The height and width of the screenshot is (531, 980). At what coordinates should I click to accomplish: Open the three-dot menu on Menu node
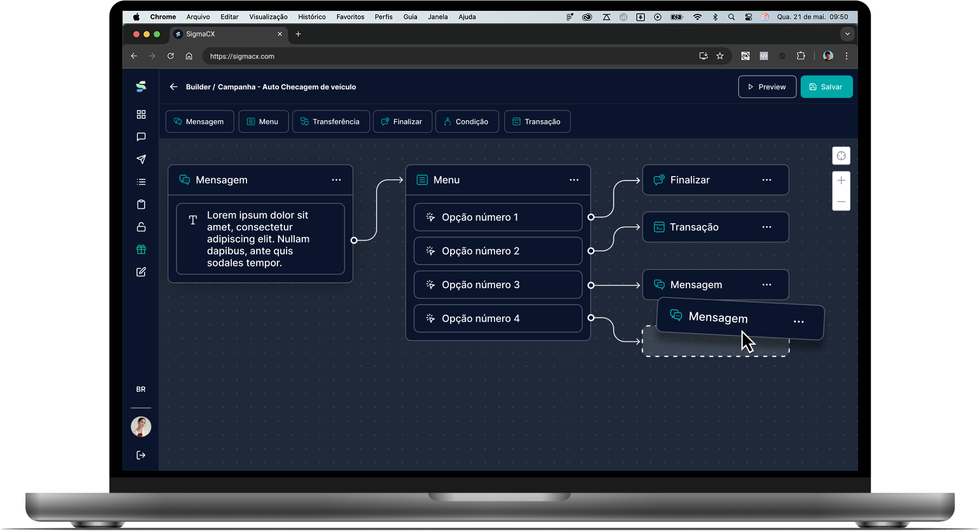coord(574,180)
